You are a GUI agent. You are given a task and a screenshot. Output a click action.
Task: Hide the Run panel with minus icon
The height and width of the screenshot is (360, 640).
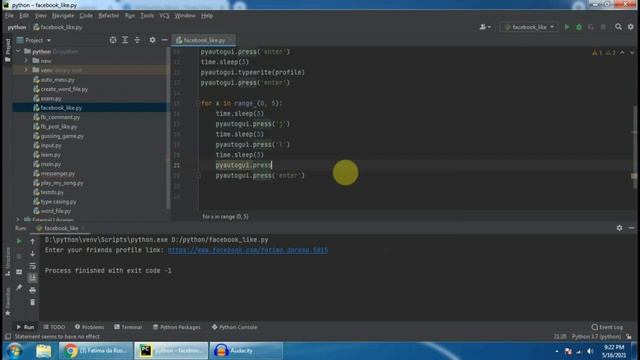pyautogui.click(x=631, y=228)
